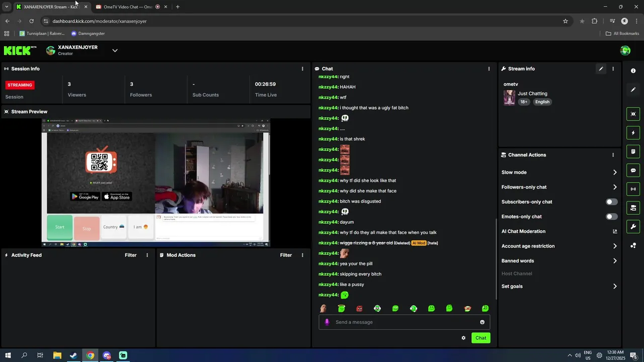Image resolution: width=644 pixels, height=362 pixels.
Task: Expand Banned words settings
Action: (x=559, y=261)
